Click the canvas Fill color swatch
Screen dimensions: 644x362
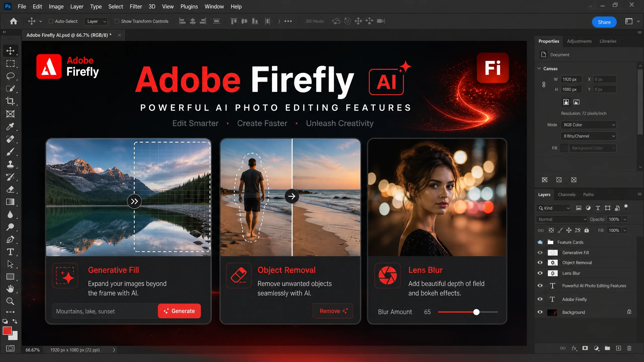coord(564,148)
